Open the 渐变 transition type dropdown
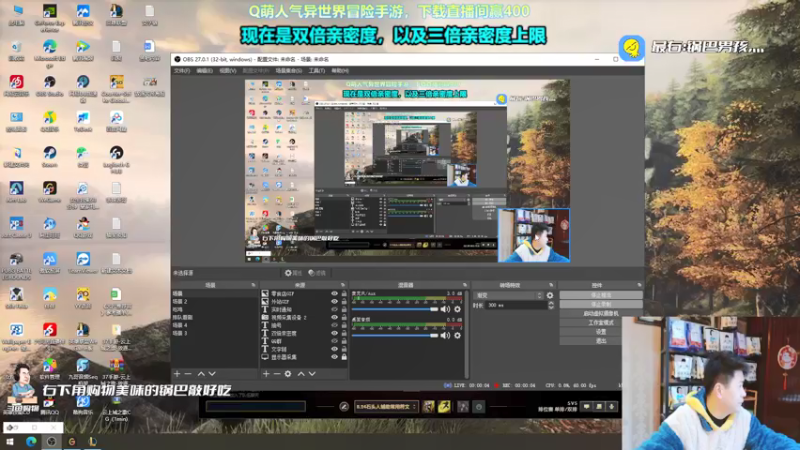 [x=508, y=295]
